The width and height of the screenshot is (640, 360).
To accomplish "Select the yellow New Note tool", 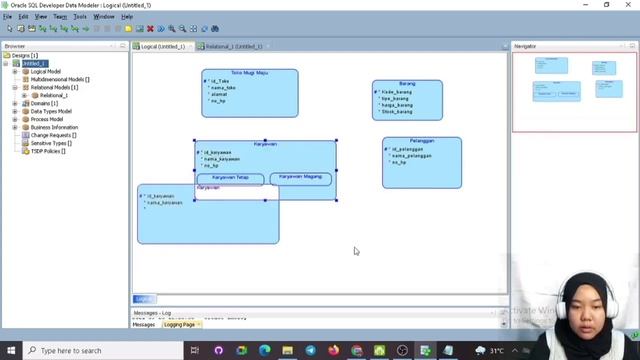I will coord(128,29).
